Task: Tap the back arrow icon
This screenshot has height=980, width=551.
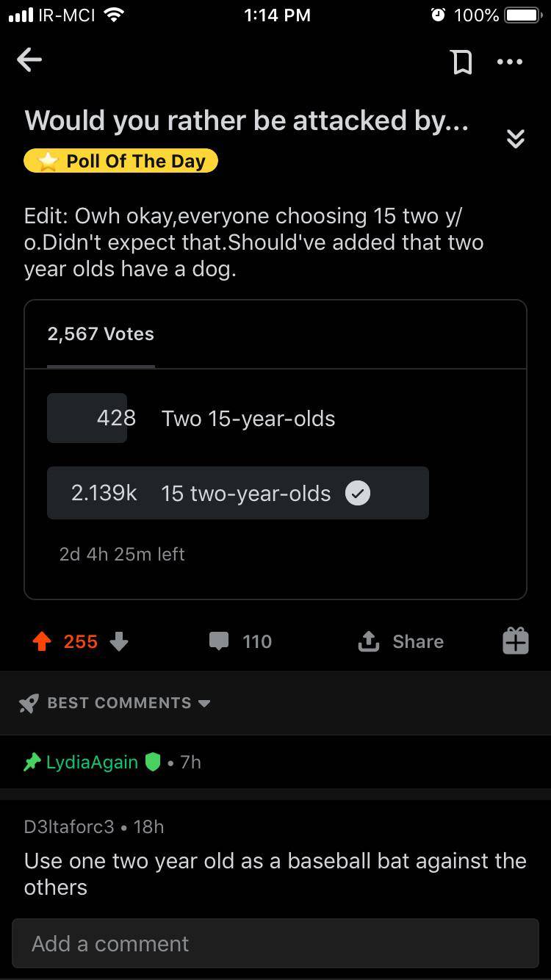Action: (29, 60)
